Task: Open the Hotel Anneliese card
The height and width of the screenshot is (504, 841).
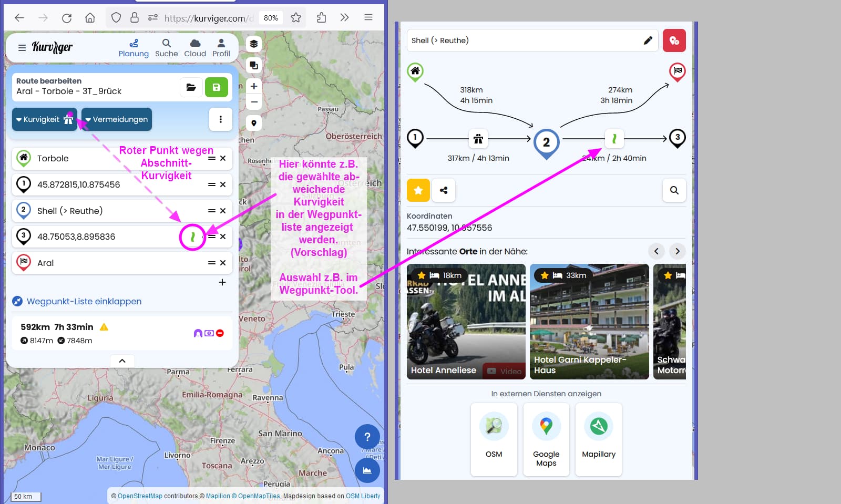Action: coord(466,322)
